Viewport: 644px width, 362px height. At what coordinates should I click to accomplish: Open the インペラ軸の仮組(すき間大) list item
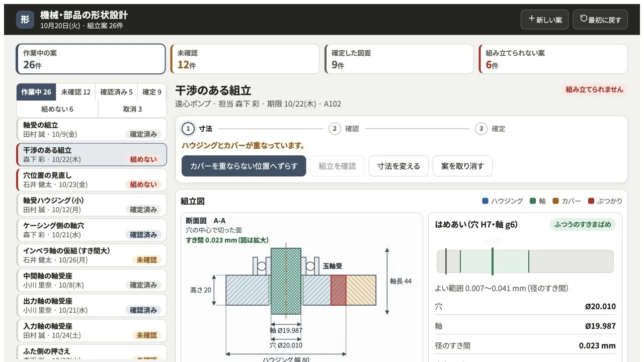[x=91, y=255]
